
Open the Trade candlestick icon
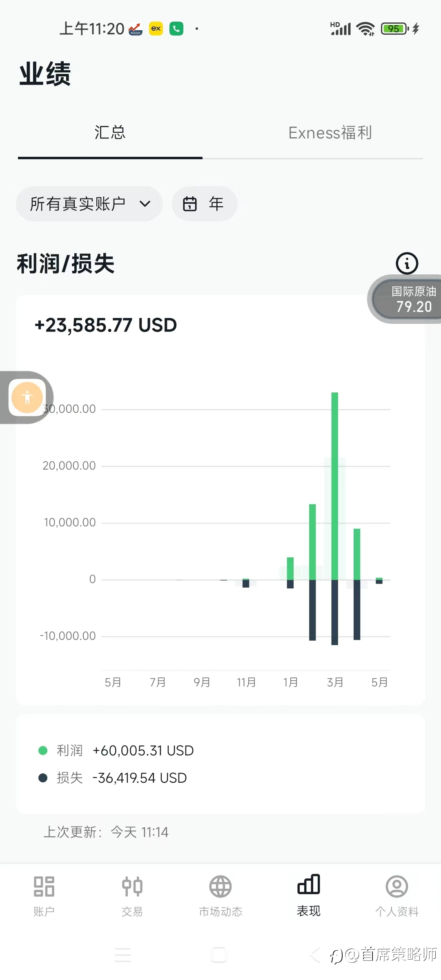coord(132,886)
